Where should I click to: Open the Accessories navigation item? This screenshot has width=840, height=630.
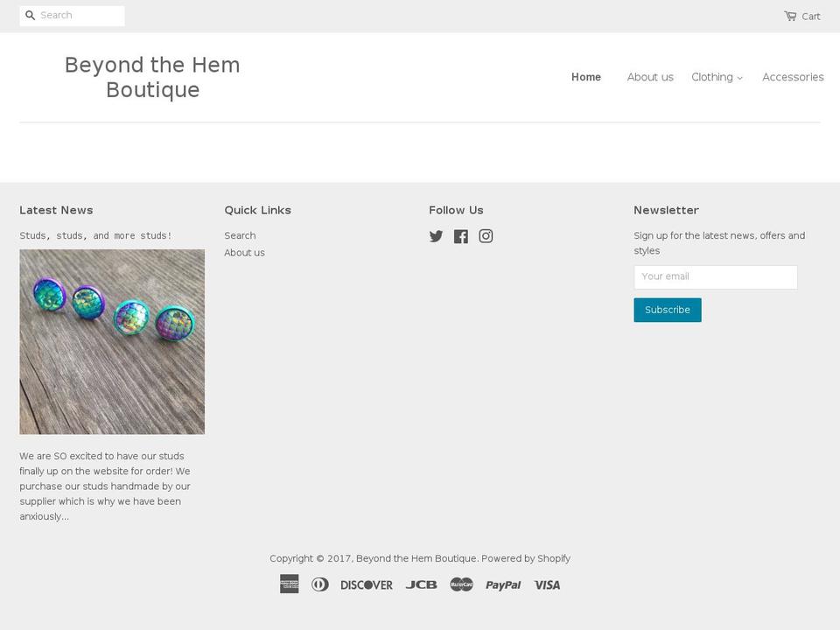click(x=793, y=77)
